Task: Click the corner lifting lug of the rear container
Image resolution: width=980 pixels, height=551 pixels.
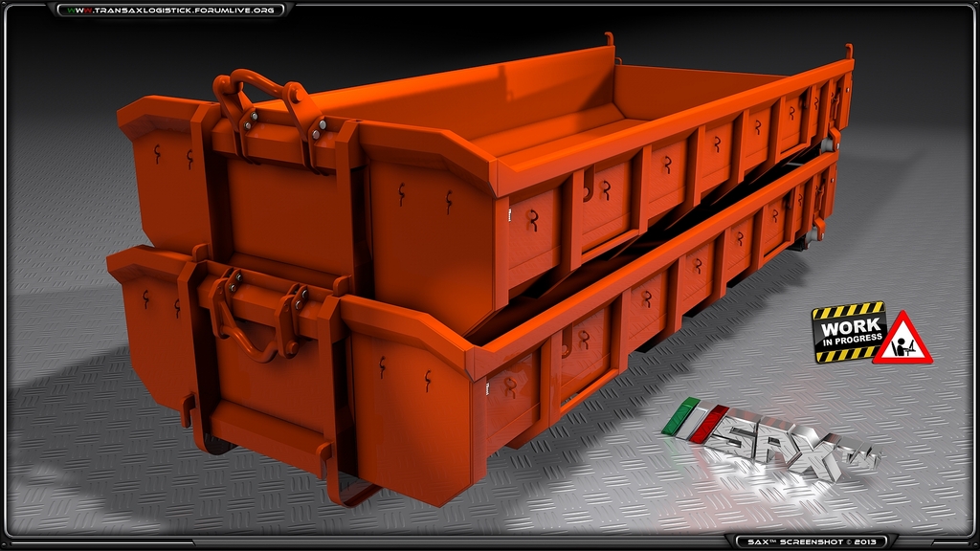Action: (x=849, y=48)
